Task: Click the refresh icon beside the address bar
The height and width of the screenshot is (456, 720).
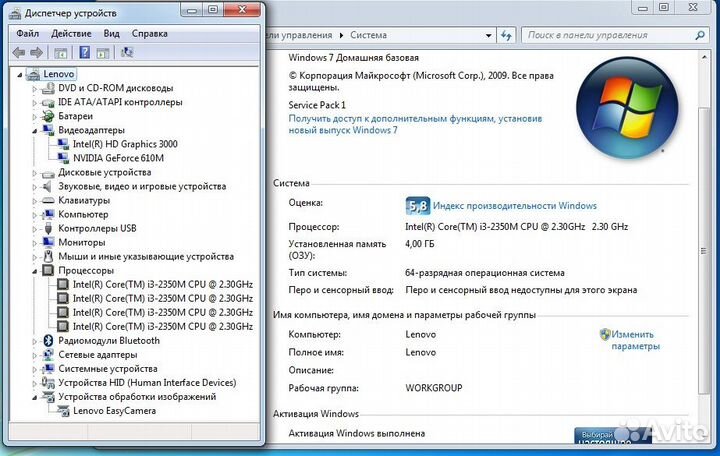Action: coord(506,35)
